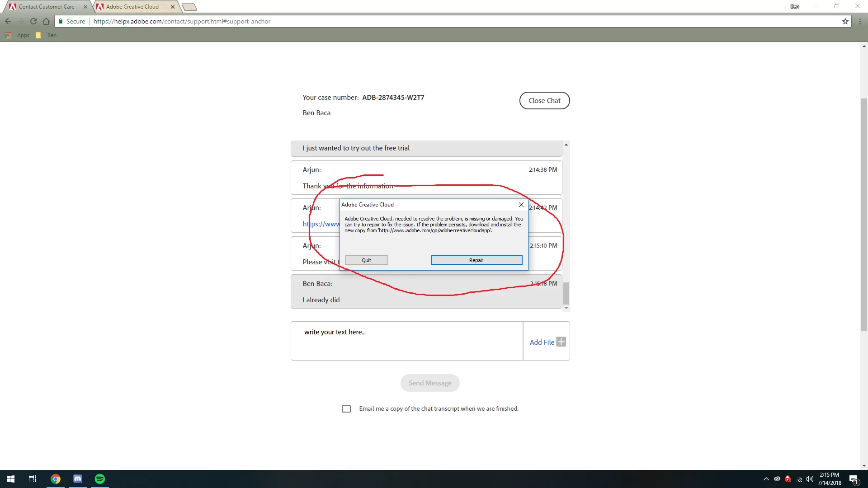
Task: Open Task View from the taskbar
Action: pyautogui.click(x=33, y=479)
